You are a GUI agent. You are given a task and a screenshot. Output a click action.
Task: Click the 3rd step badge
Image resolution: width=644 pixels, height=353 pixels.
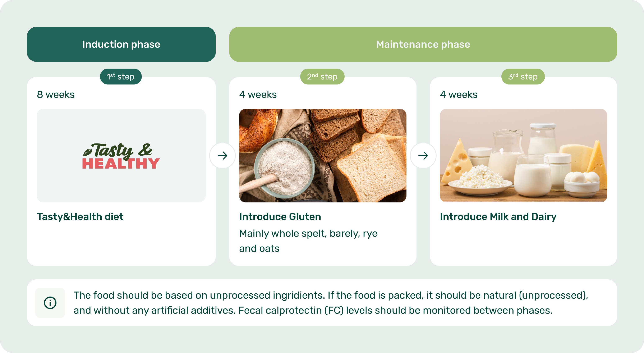[523, 77]
